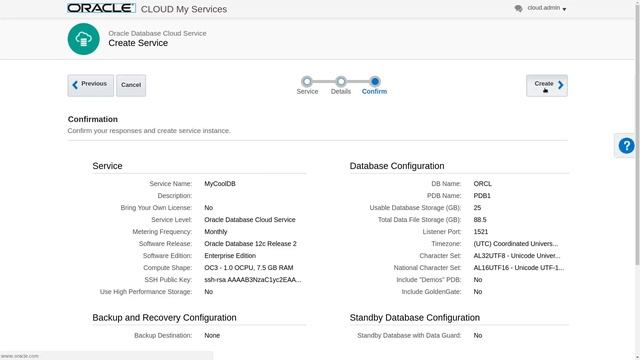Click the Details step circle
This screenshot has height=360, width=640.
pyautogui.click(x=341, y=81)
